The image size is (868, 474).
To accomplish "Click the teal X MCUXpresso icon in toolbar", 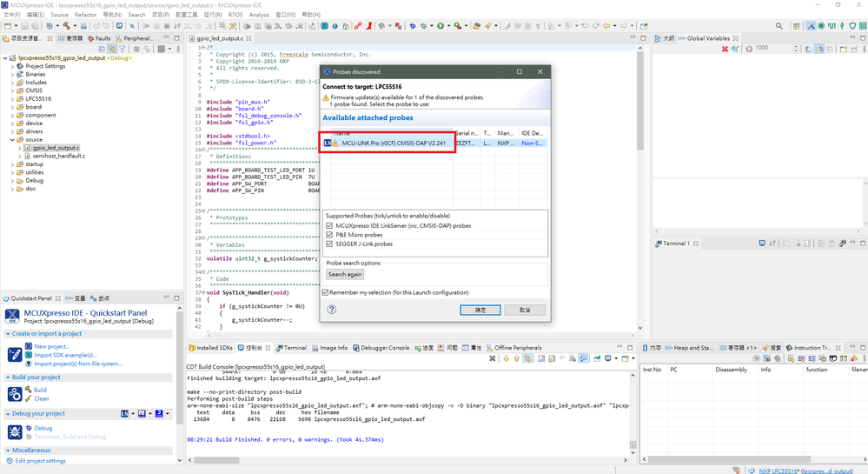I will pos(324,25).
